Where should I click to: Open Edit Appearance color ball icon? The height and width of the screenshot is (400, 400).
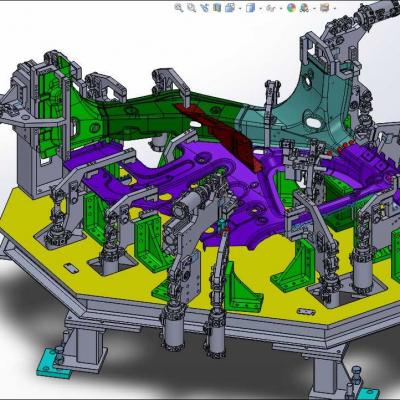[x=291, y=8]
